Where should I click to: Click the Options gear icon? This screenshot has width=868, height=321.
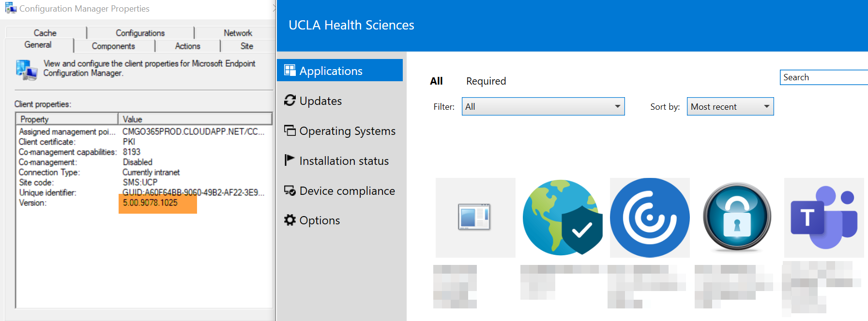[x=290, y=220]
